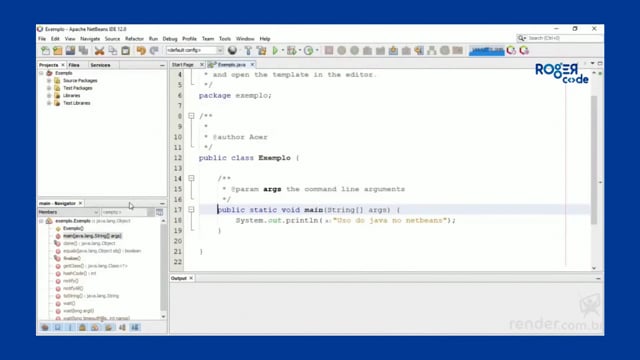Open the Edit menu

(x=55, y=39)
